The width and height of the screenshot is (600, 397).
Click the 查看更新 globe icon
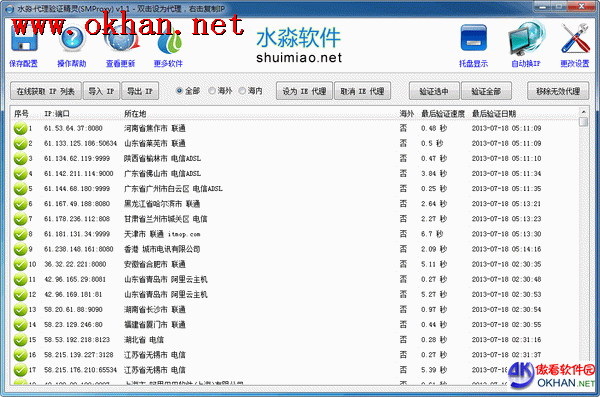(x=120, y=39)
